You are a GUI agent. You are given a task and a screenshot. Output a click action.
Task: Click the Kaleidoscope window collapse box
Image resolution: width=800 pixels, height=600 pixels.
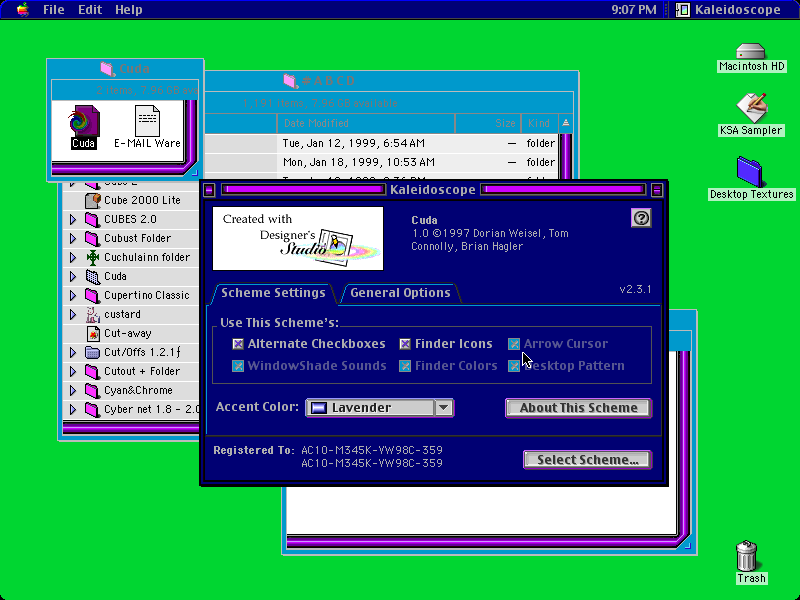(x=657, y=190)
